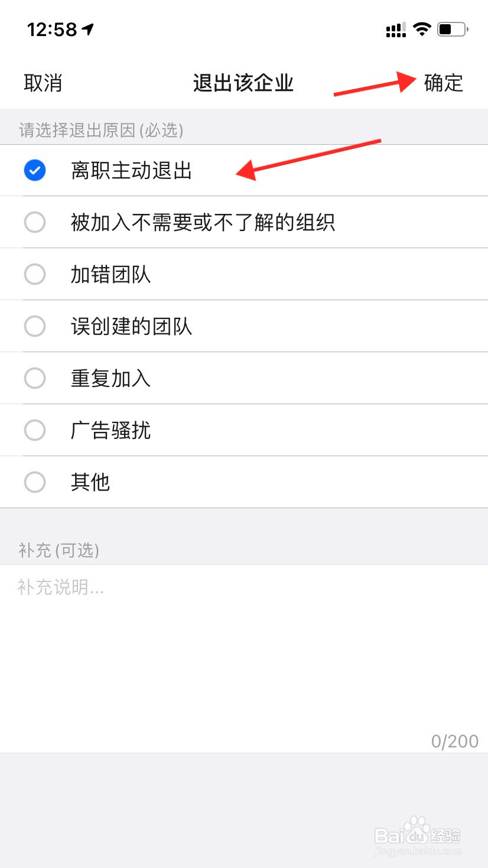
Task: Pick the 广告骚扰 radio circle
Action: 35,430
